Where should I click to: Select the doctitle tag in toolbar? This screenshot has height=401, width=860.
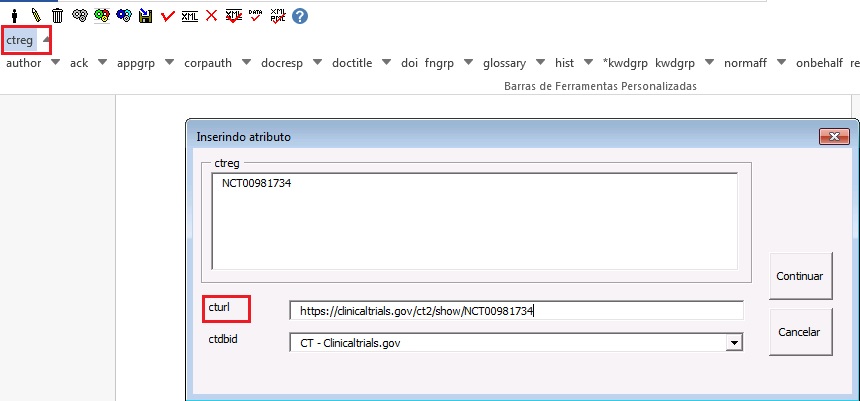(352, 63)
